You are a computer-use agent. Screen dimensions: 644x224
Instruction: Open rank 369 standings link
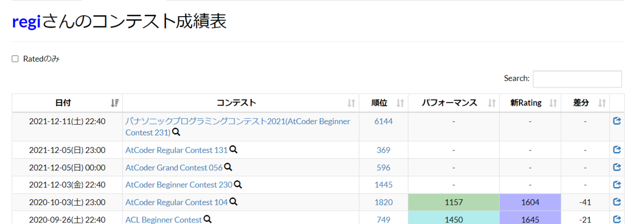coord(384,150)
